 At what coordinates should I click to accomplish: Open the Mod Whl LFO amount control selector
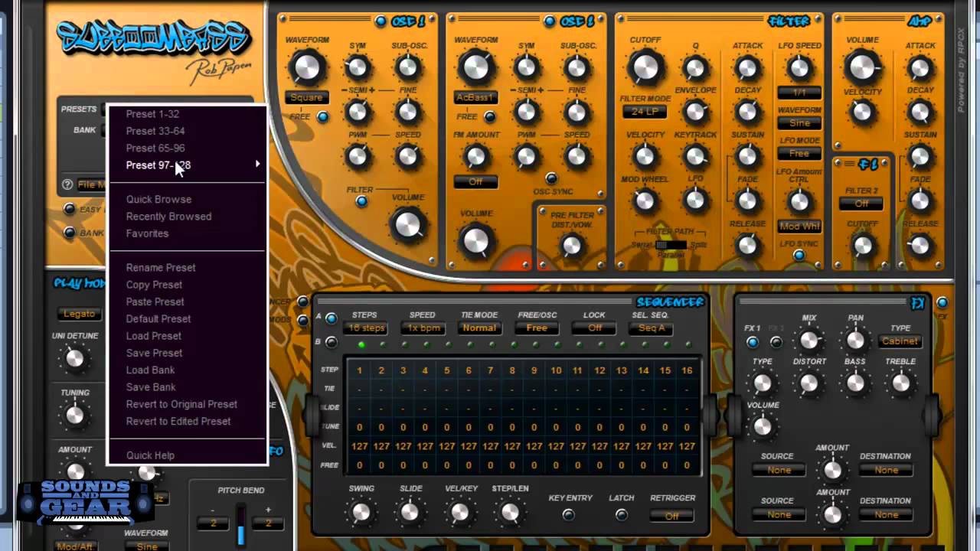[x=799, y=227]
